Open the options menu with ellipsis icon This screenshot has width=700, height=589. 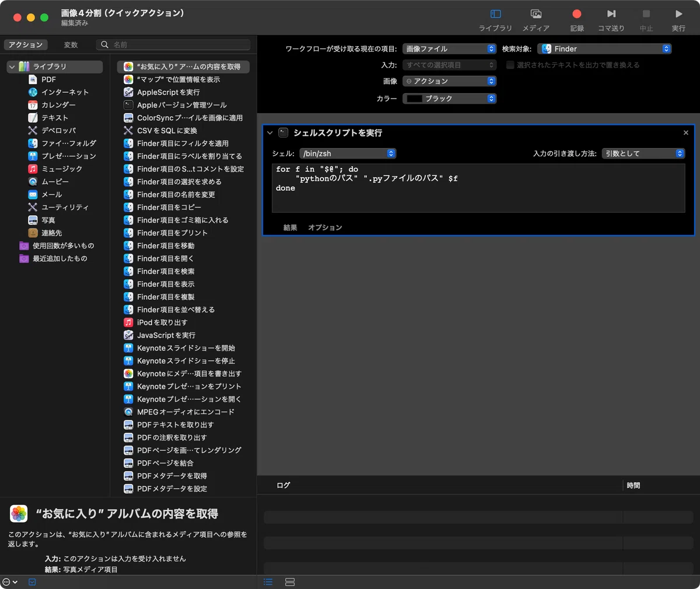10,582
